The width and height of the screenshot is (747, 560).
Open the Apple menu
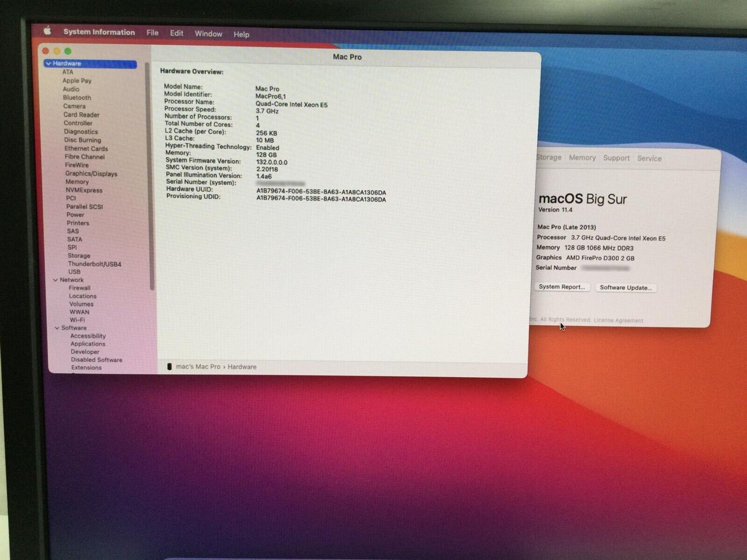pos(47,31)
